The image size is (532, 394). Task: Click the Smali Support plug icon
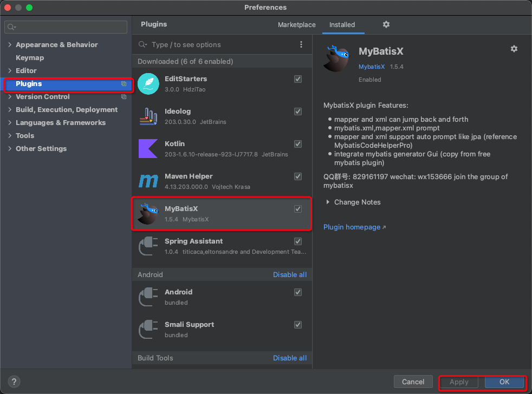tap(148, 330)
